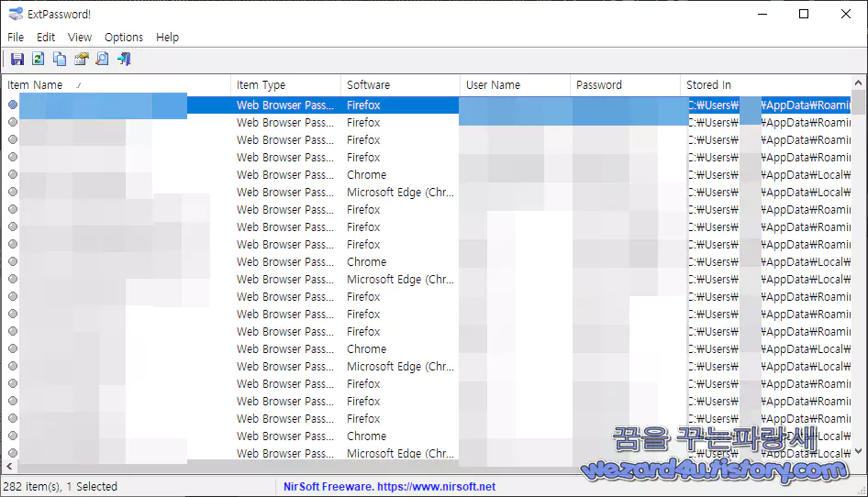Open the File menu
This screenshot has height=497, width=868.
(16, 37)
